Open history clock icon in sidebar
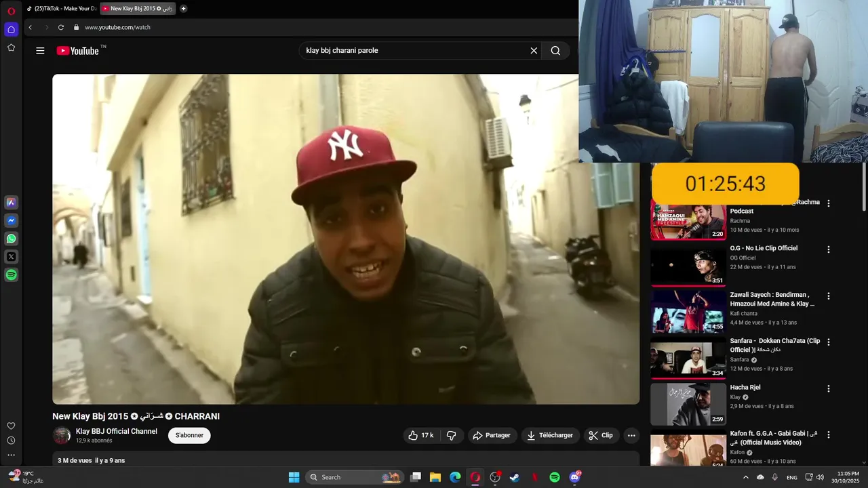The image size is (868, 488). [x=11, y=441]
